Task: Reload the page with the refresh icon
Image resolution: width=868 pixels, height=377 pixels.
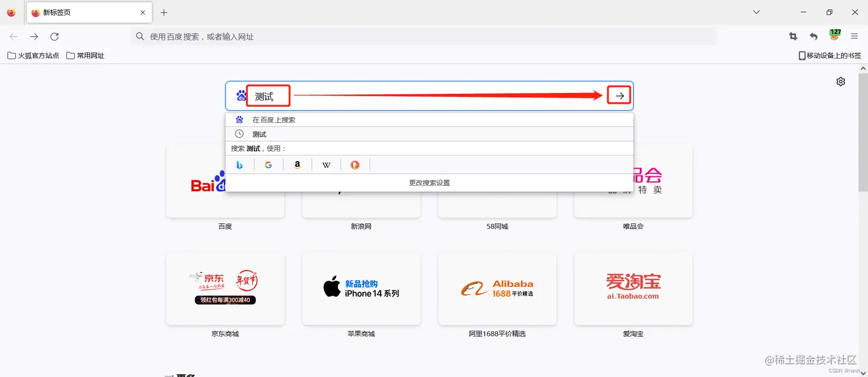Action: pos(55,37)
